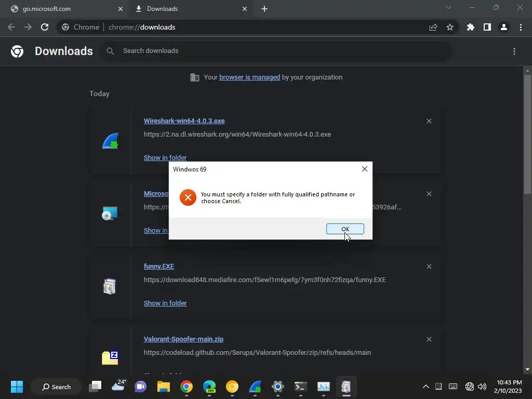Open Task View from taskbar
The height and width of the screenshot is (399, 532).
tap(95, 387)
